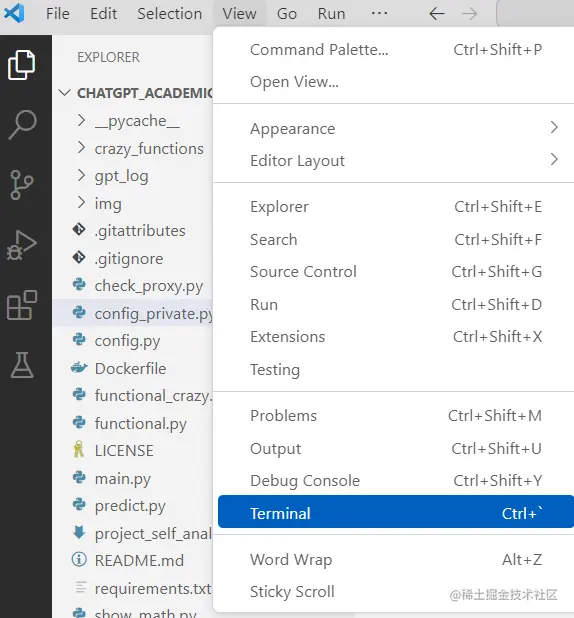Open the Testing flask icon
The image size is (574, 618).
tap(22, 365)
